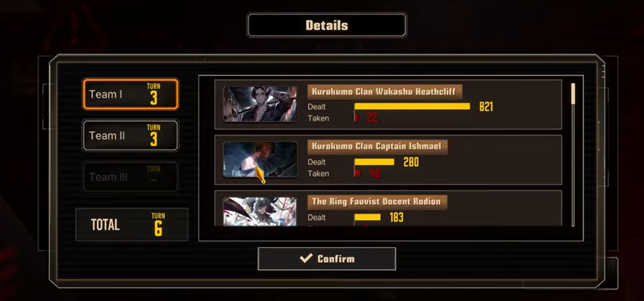
Task: Open Kurokumo Clan Wakashu Heathcliff portrait
Action: (260, 104)
